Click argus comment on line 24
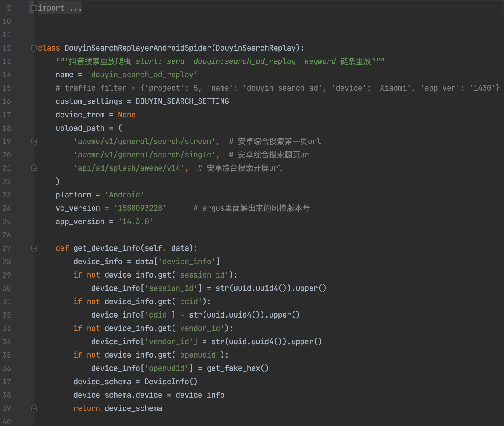 tap(251, 208)
